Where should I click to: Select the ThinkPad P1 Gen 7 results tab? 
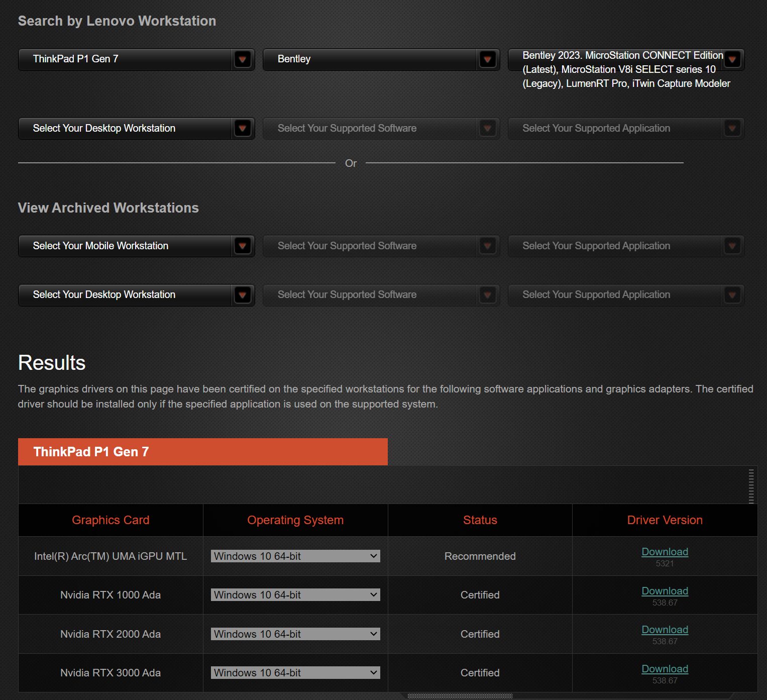(202, 452)
